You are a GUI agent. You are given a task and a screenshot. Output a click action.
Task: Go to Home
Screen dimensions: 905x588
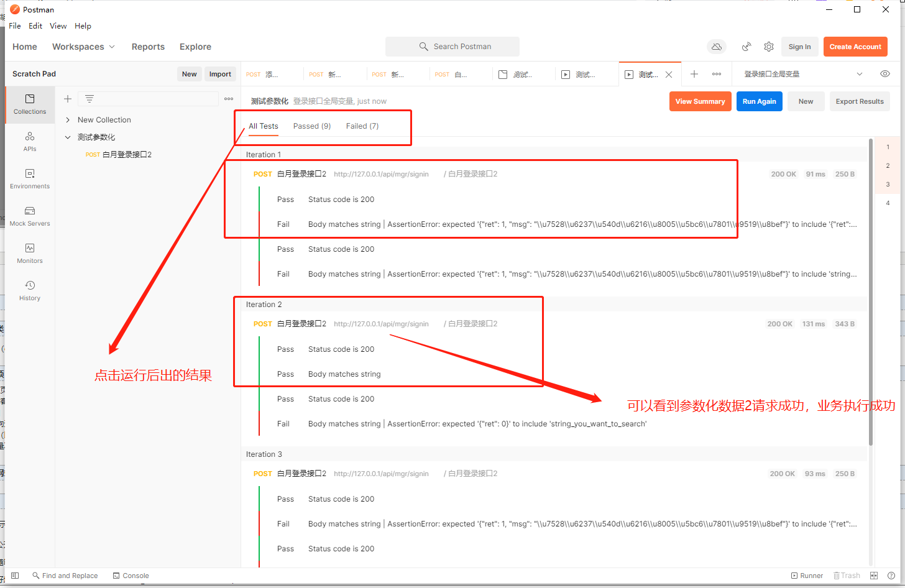[25, 47]
